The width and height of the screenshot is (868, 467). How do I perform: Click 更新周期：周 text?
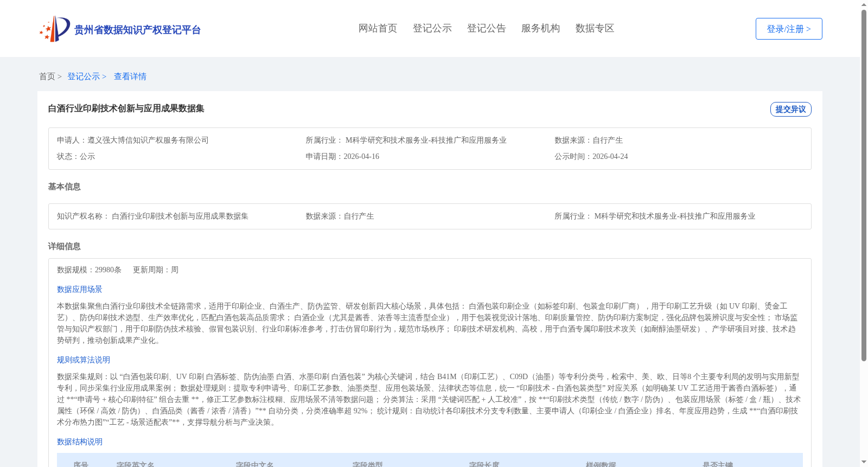point(156,270)
